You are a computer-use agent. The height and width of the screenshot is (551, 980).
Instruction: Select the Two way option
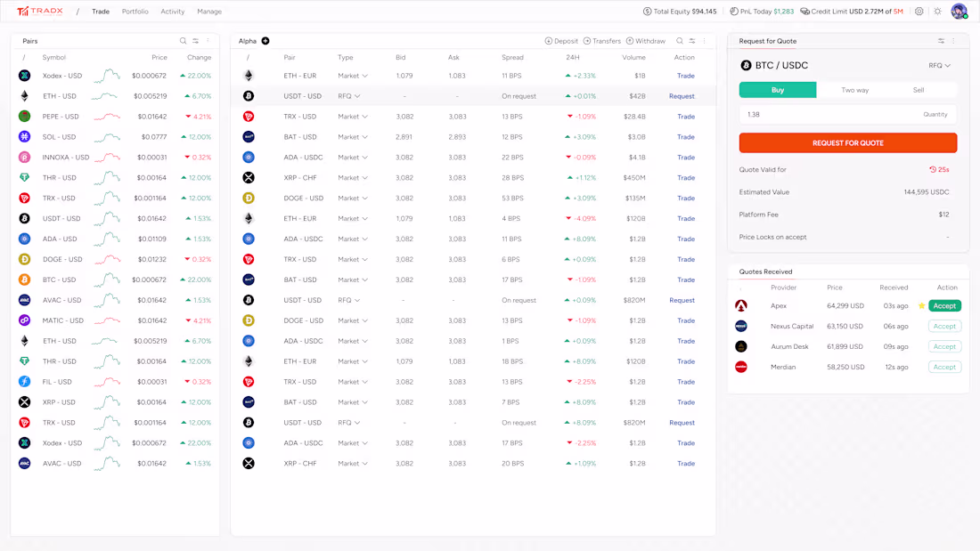[855, 90]
